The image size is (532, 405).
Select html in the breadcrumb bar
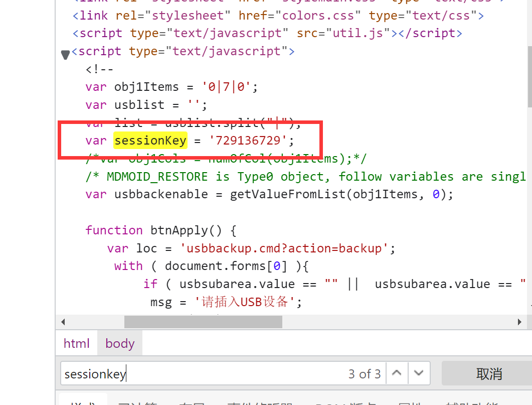point(77,344)
